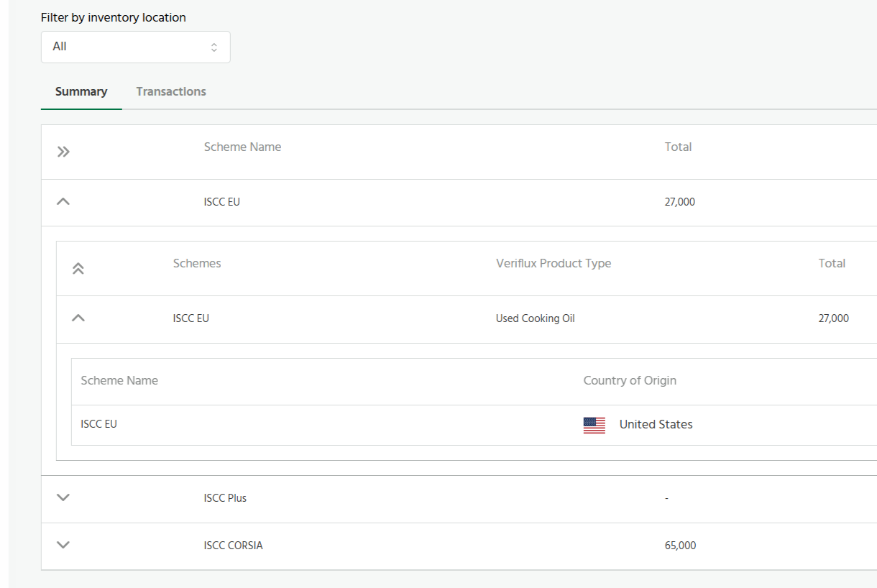
Task: Click the Scheme Name header above Country of Origin row
Action: [x=119, y=380]
